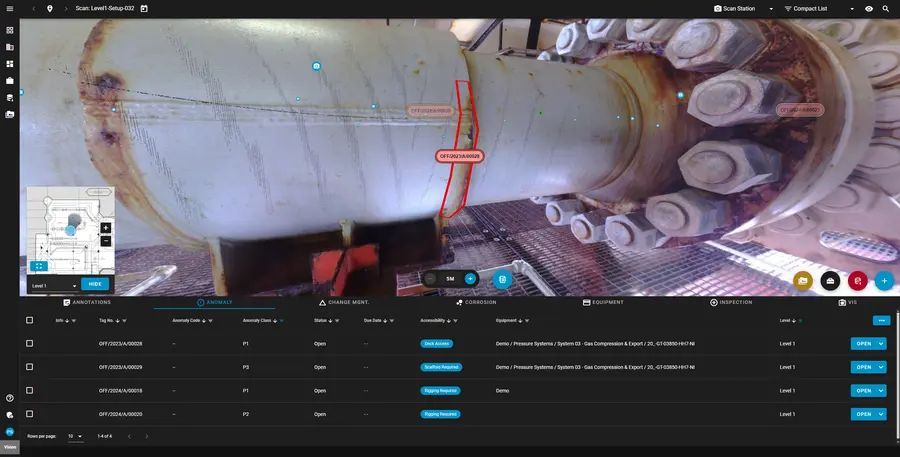The height and width of the screenshot is (457, 900).
Task: Open the calendar icon beside scan name
Action: [144, 9]
